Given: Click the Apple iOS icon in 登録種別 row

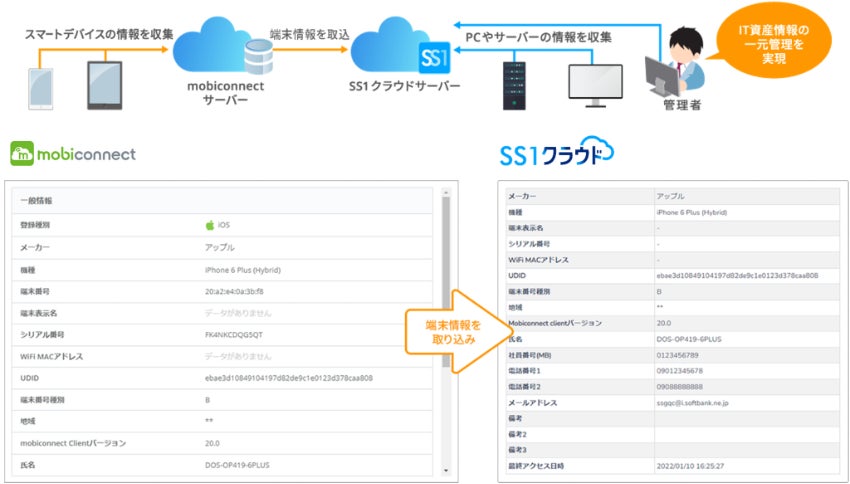Looking at the screenshot, I should pos(210,225).
